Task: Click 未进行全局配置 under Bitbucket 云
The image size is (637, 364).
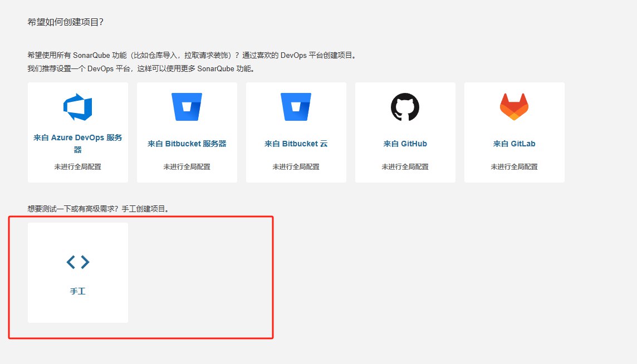Action: (296, 166)
